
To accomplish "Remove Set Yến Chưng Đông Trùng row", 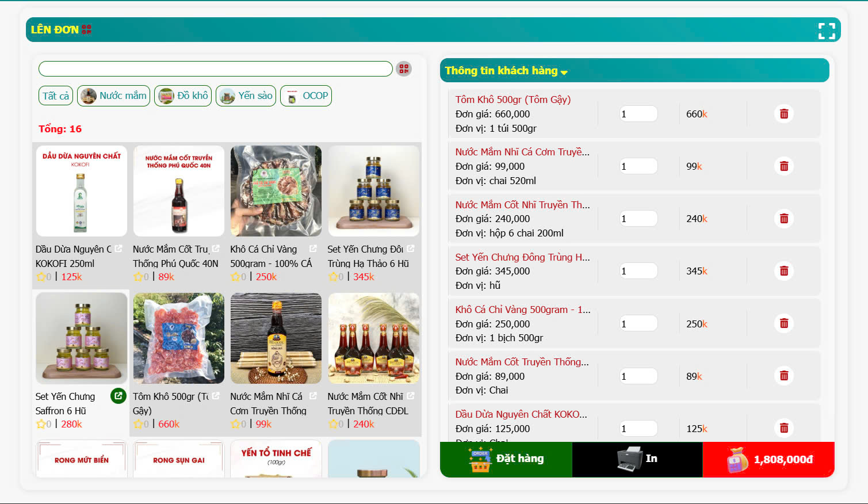I will (x=783, y=271).
